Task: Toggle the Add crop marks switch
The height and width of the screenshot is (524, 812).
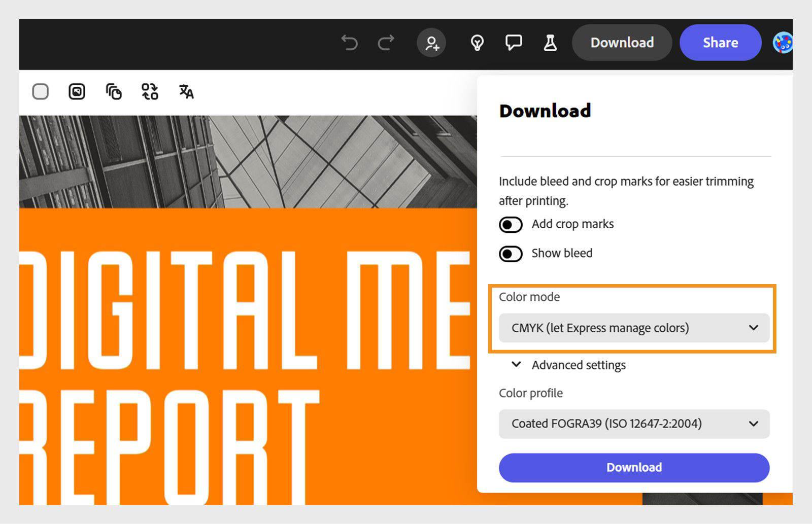Action: (x=511, y=224)
